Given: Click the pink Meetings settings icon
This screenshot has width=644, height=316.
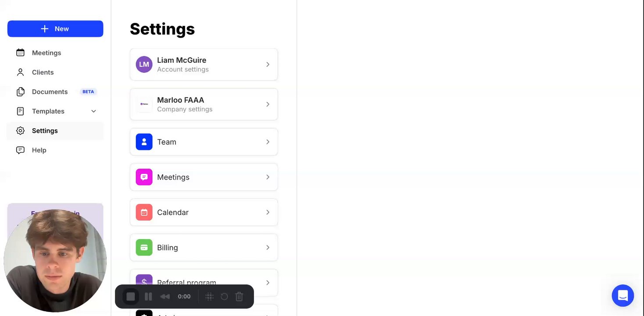Looking at the screenshot, I should coord(144,177).
